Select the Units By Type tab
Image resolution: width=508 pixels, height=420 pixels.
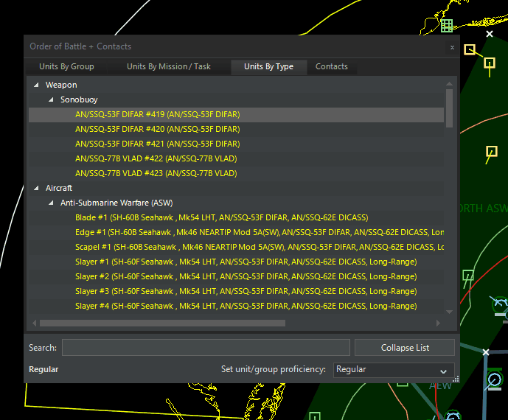click(x=268, y=67)
